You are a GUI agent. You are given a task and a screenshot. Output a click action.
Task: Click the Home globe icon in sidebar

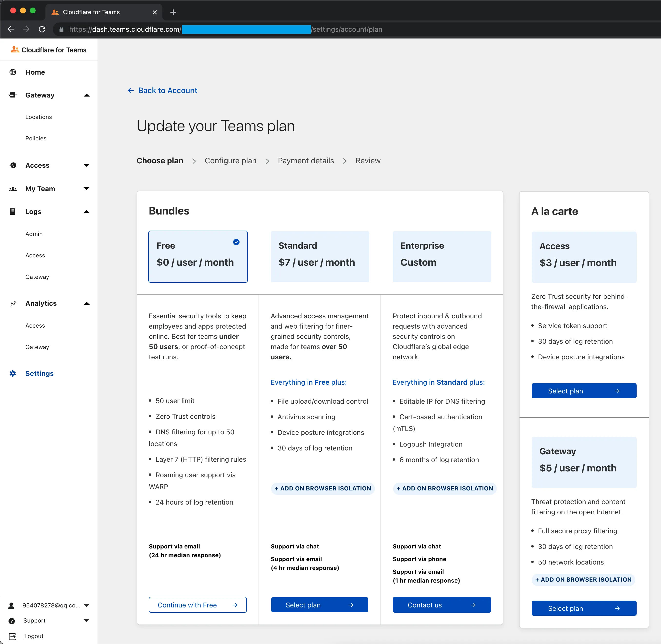13,72
